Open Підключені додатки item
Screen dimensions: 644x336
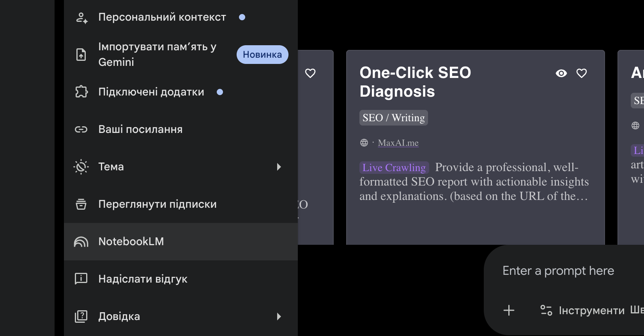pyautogui.click(x=181, y=92)
